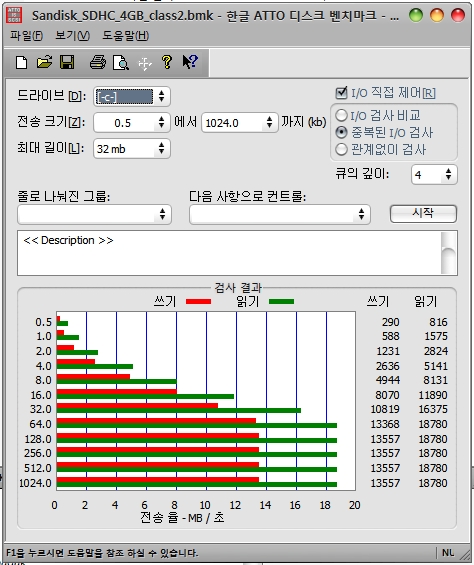Click the NL indicator in the status bar
474x565 pixels.
pos(448,552)
